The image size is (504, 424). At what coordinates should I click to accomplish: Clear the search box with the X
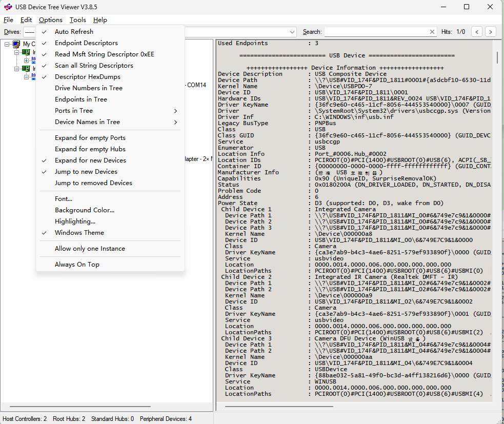coord(433,32)
